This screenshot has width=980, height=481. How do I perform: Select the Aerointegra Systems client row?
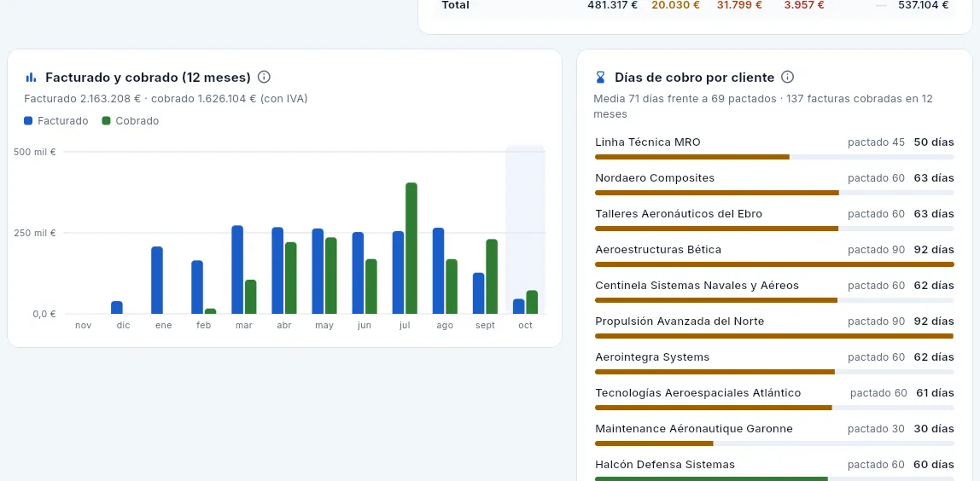pyautogui.click(x=774, y=363)
